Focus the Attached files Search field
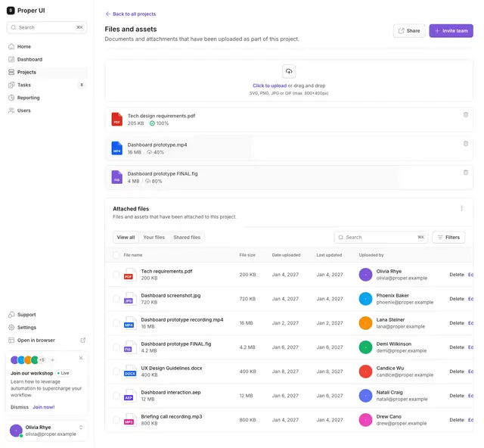The height and width of the screenshot is (448, 484). click(381, 238)
